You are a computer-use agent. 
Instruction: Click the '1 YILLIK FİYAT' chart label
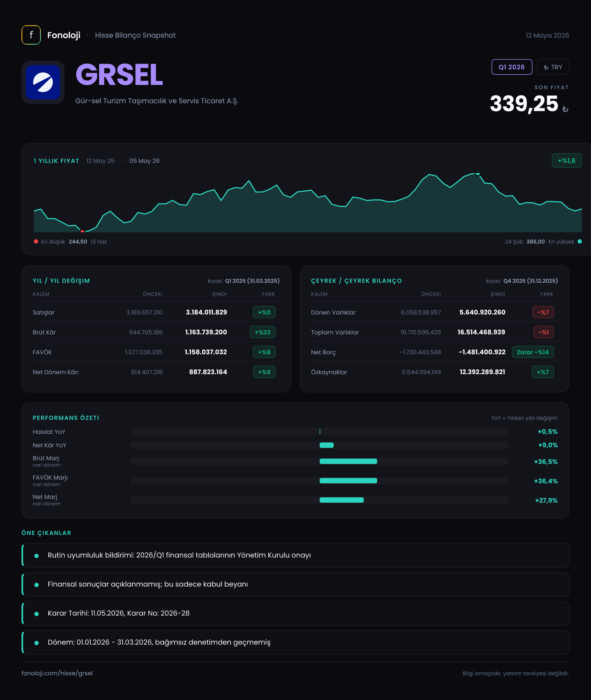point(56,161)
